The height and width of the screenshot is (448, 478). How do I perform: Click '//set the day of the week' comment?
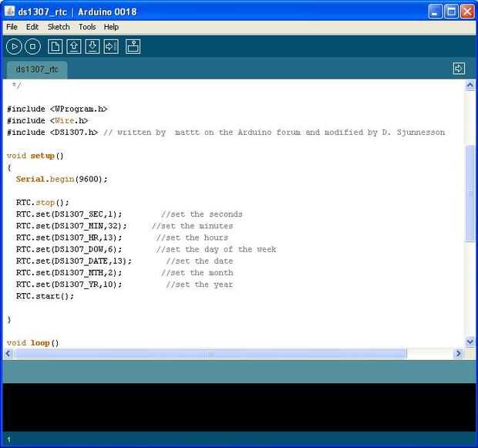[x=216, y=249]
